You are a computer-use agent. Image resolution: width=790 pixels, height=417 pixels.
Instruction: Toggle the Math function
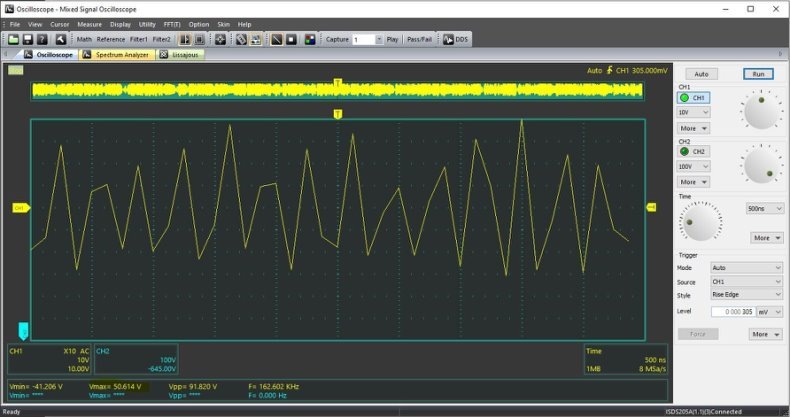(84, 39)
